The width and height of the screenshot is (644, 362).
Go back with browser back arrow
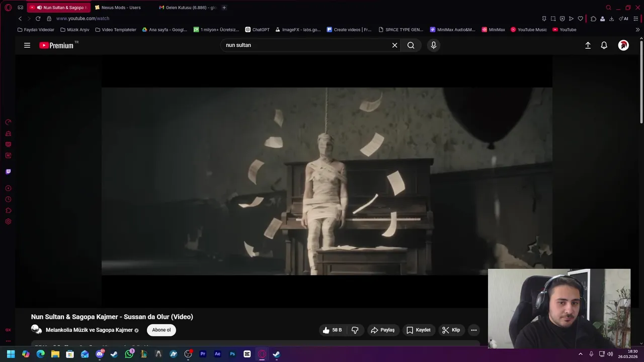[x=20, y=19]
